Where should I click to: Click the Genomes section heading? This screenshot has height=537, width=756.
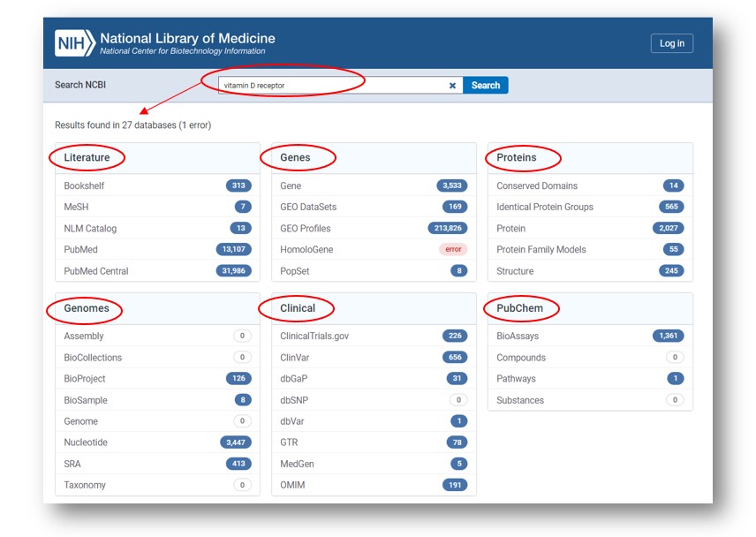[x=87, y=308]
